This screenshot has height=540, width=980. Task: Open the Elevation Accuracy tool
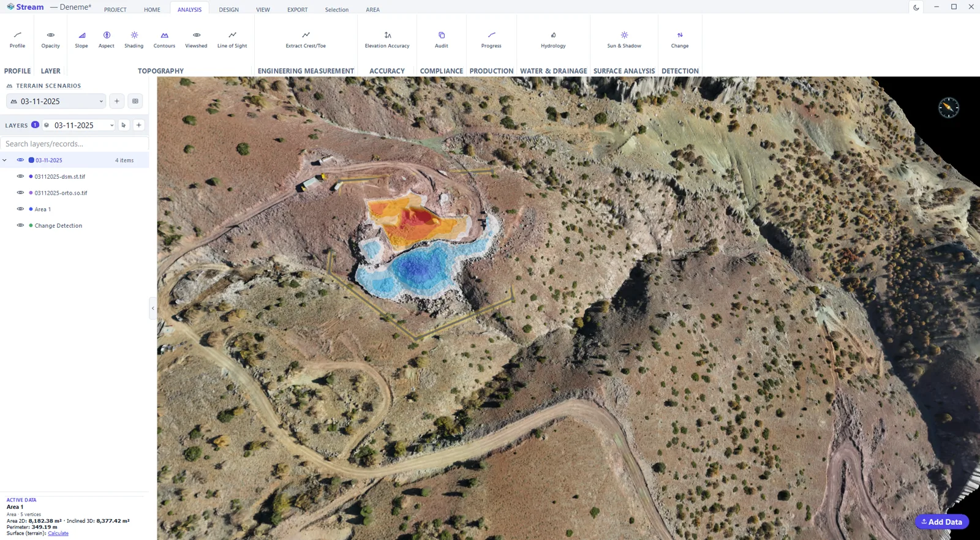[x=387, y=40]
